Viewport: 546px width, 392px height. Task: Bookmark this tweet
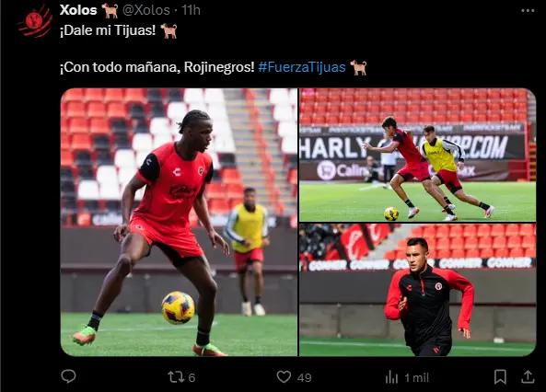pyautogui.click(x=500, y=376)
